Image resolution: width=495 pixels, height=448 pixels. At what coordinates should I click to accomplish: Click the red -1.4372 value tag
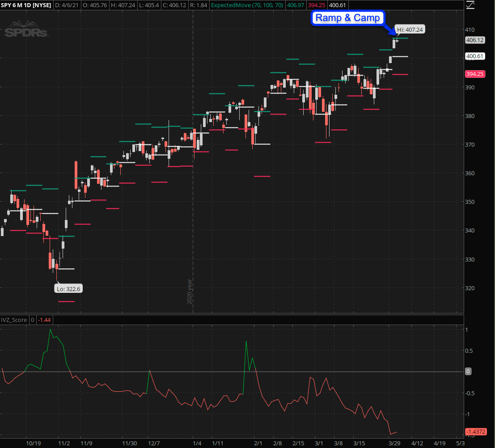click(x=476, y=431)
